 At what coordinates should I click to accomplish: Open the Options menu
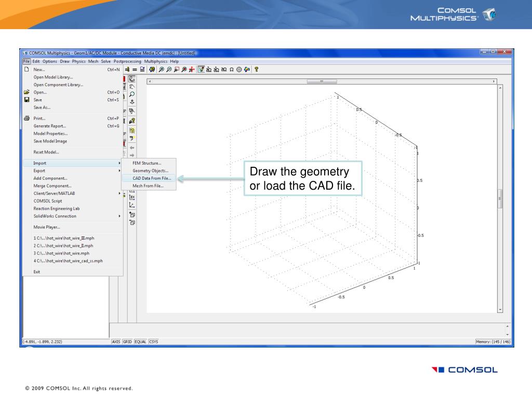point(50,61)
